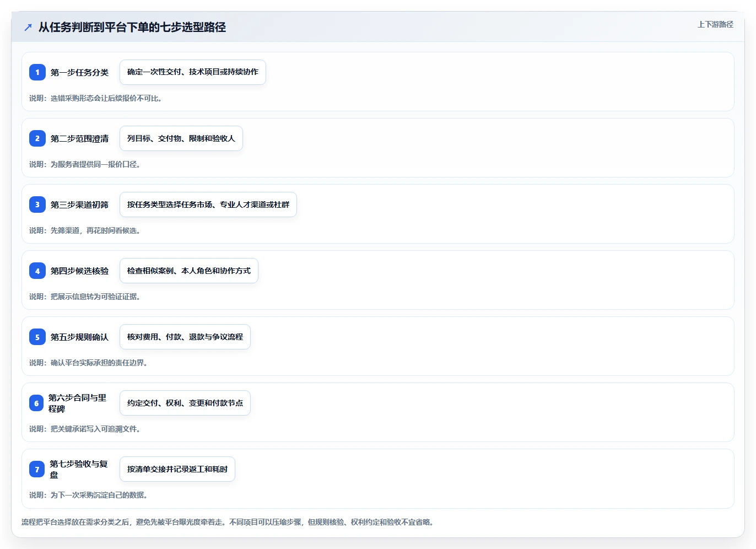
Task: Click the 第七步验收与复盘 step title
Action: (x=79, y=469)
